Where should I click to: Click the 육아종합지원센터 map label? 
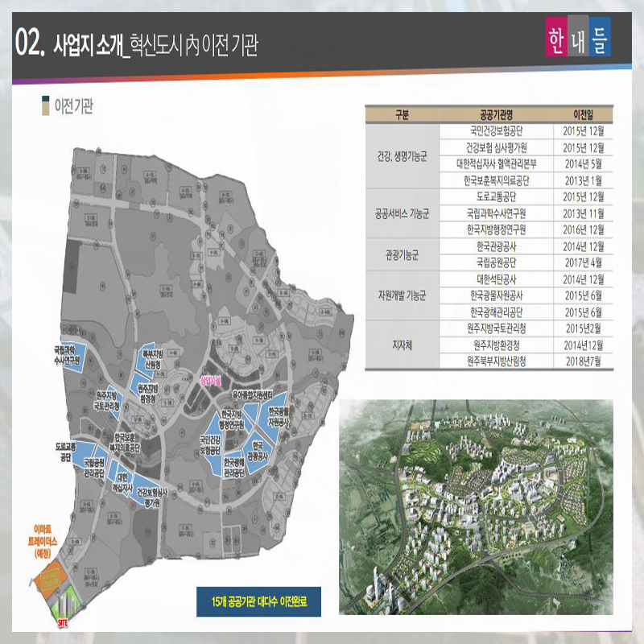click(252, 395)
